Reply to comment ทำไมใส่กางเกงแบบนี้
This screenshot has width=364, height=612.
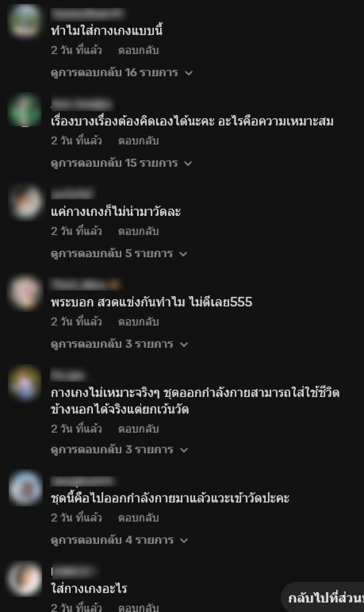[x=138, y=50]
